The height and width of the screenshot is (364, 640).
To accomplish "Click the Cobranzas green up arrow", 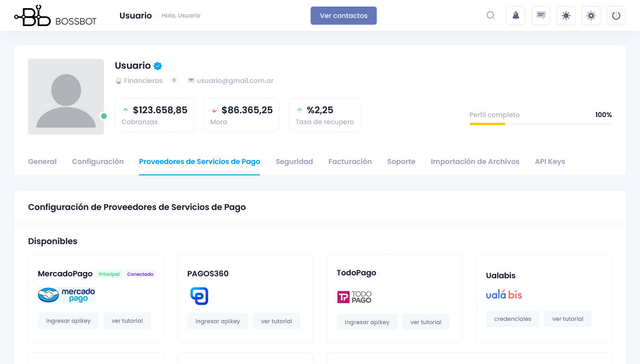I will 126,110.
